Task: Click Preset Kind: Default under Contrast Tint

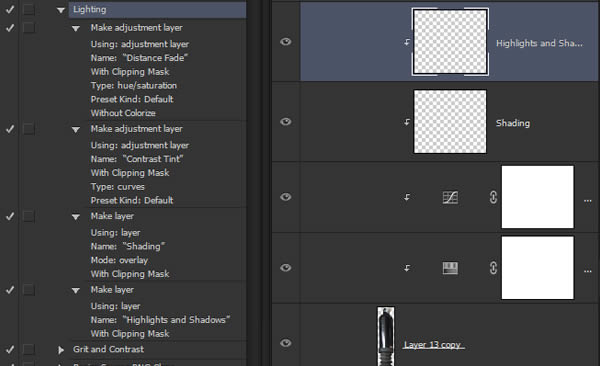Action: [132, 200]
